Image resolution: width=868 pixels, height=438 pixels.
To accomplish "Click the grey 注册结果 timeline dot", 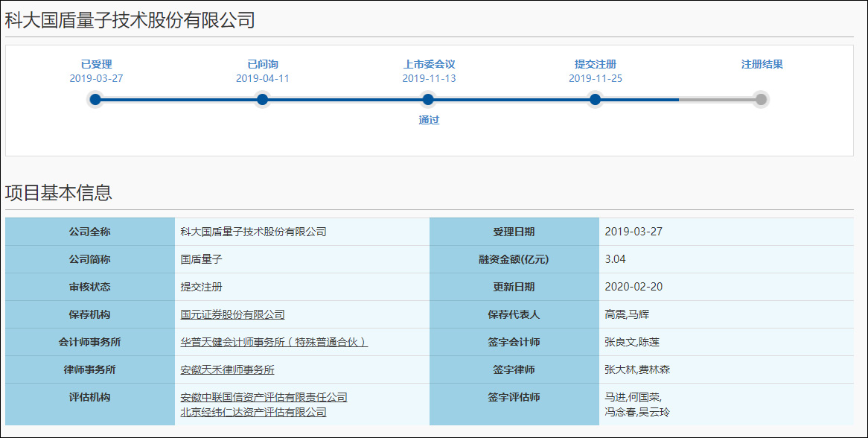I will (761, 100).
